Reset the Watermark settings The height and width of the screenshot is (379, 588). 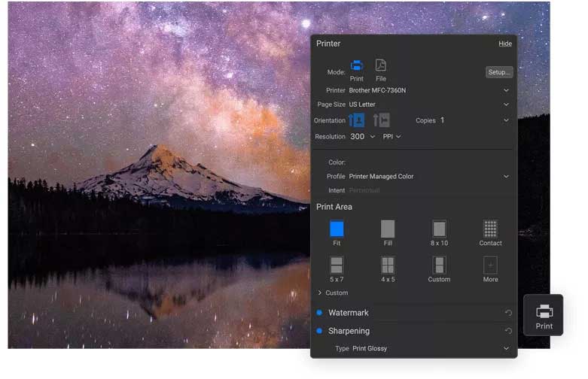508,313
